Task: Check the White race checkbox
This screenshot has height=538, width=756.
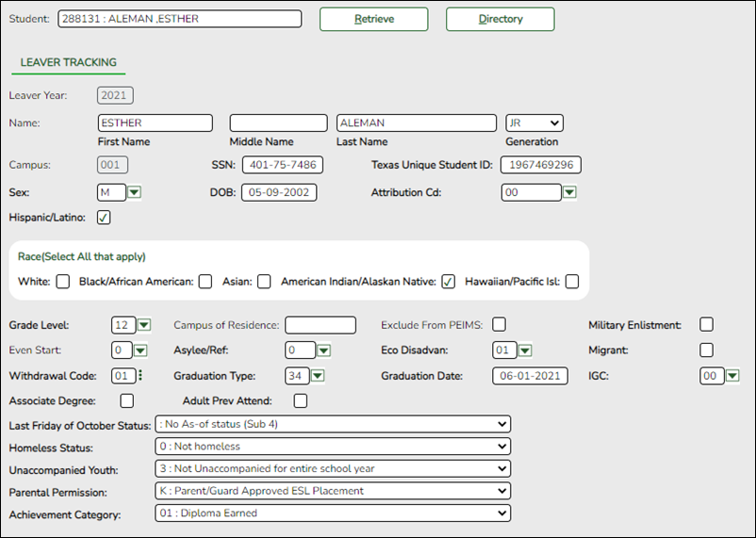Action: point(62,282)
